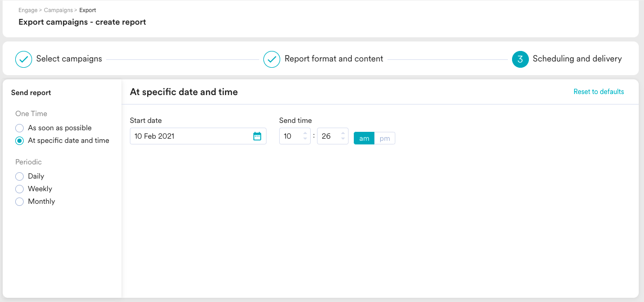Click the Report format checkmark step icon
Image resolution: width=644 pixels, height=302 pixels.
tap(272, 59)
